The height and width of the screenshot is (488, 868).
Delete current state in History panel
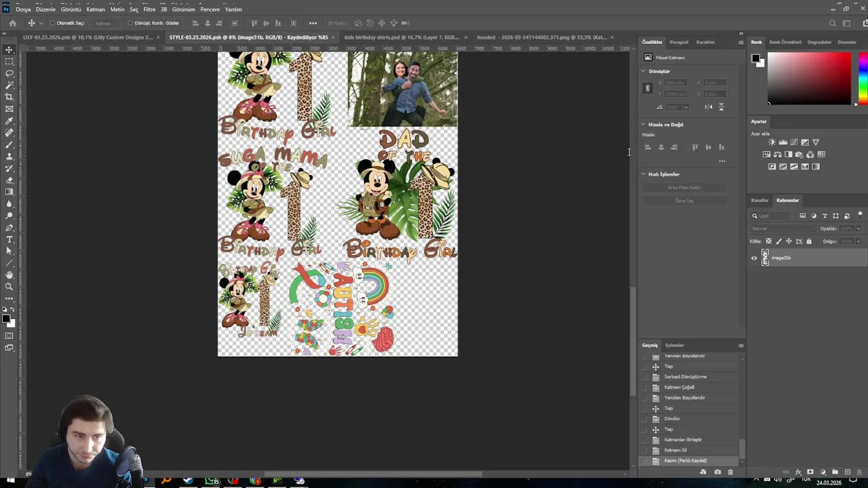point(730,472)
